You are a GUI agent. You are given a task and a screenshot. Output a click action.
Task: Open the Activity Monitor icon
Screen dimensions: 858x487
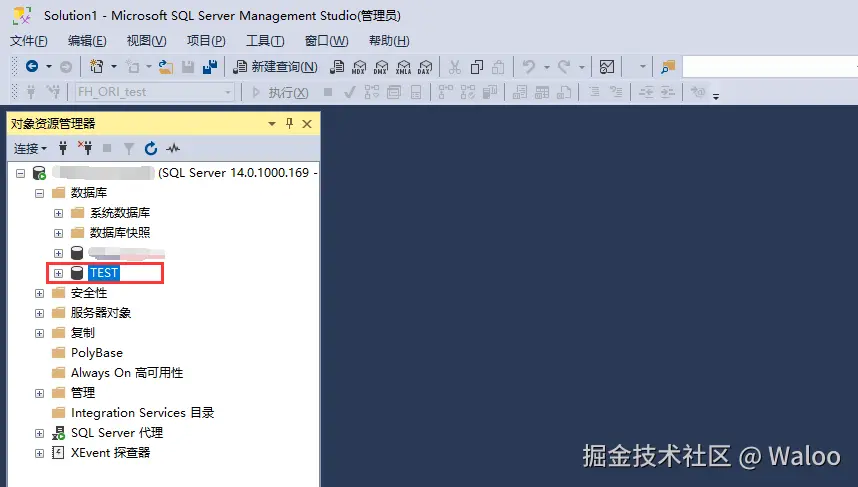pos(607,67)
